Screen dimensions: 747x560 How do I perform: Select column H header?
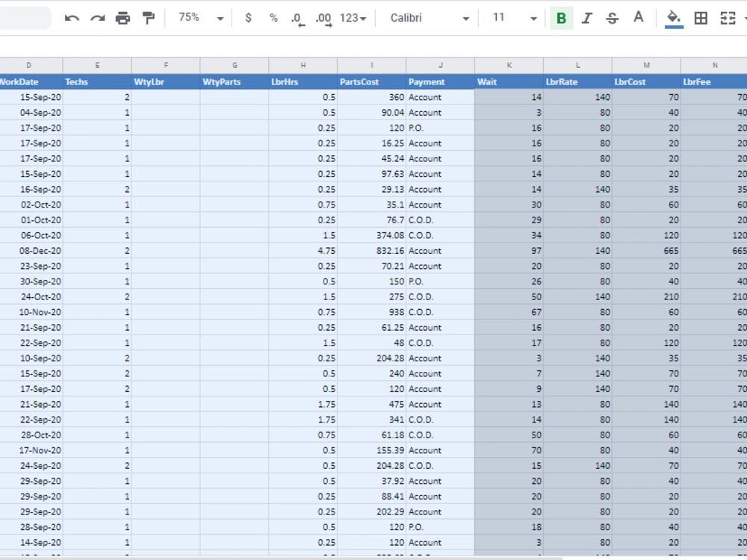coord(303,65)
